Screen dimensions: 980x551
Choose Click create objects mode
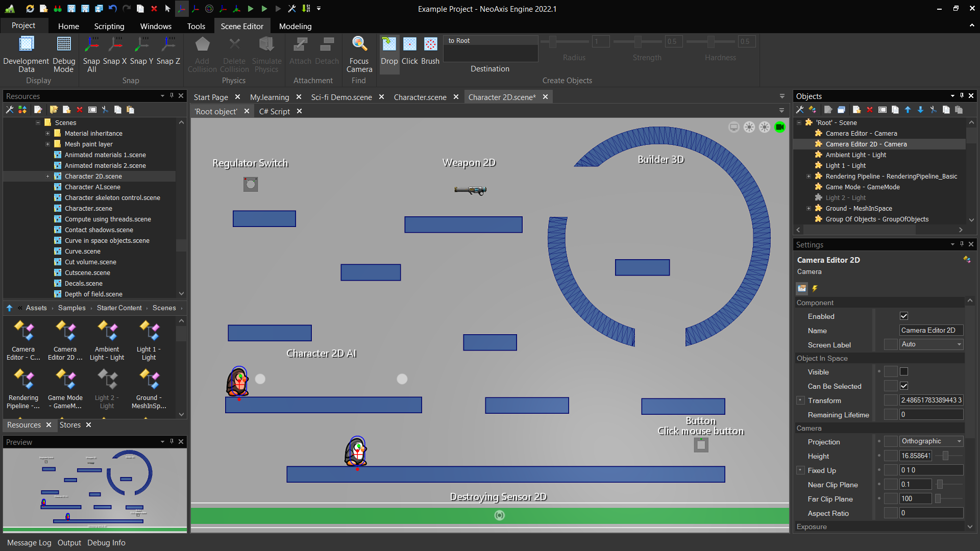pyautogui.click(x=409, y=45)
